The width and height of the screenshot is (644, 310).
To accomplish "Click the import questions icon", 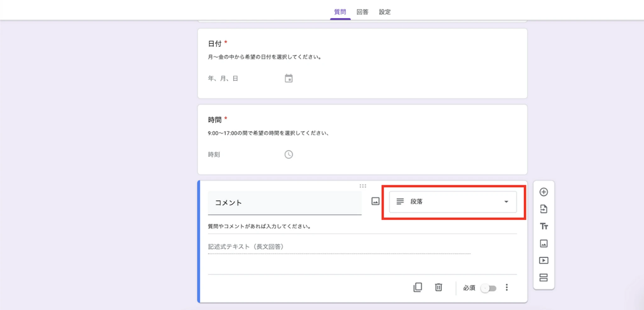I will (544, 209).
